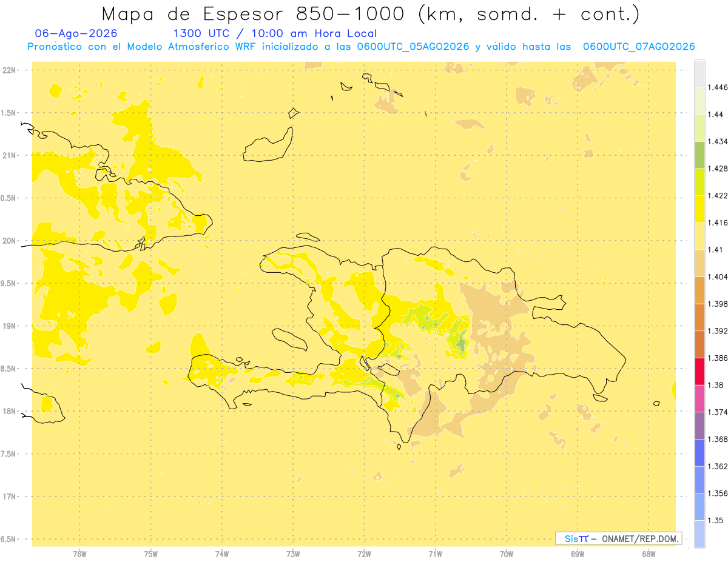Click the burnt orange 1.386–1.392 colorbar segment
Screen dimensions: 728x562
699,344
